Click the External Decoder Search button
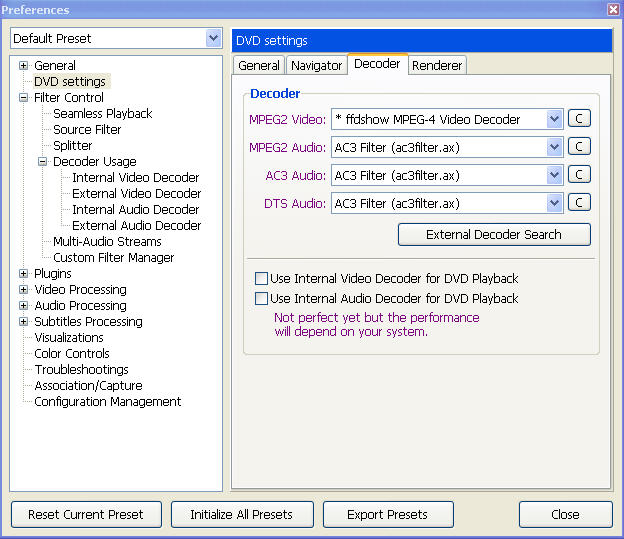624x539 pixels. pos(494,235)
